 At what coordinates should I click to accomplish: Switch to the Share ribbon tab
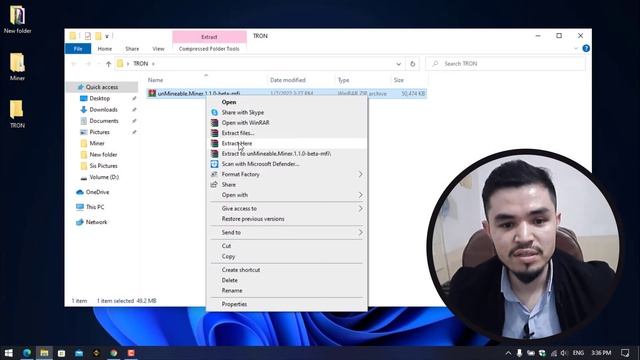tap(132, 49)
